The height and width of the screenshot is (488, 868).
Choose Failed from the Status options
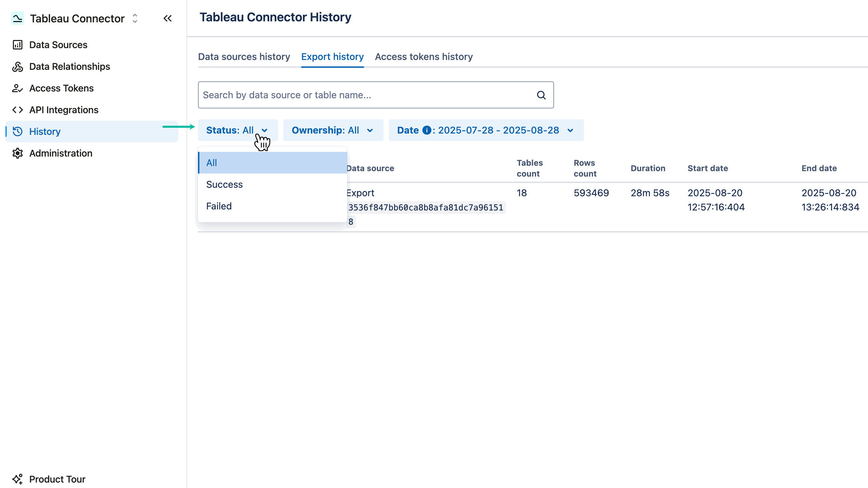pyautogui.click(x=219, y=206)
